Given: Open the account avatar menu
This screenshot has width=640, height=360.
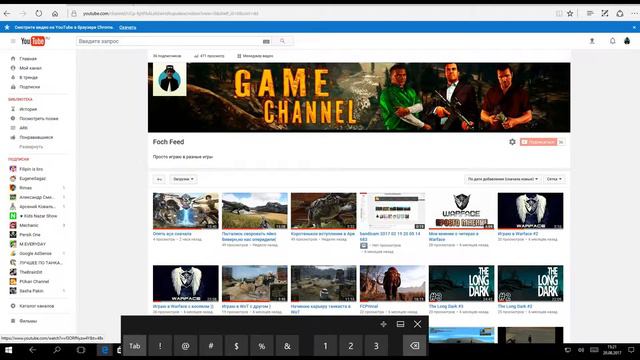Looking at the screenshot, I should [627, 41].
